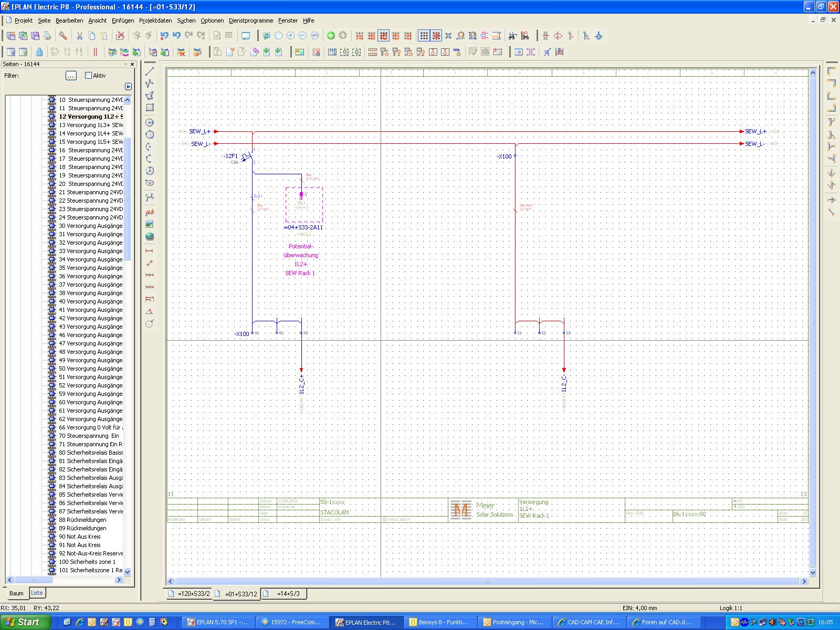The height and width of the screenshot is (630, 840).
Task: Open the Projekt menu
Action: point(24,20)
